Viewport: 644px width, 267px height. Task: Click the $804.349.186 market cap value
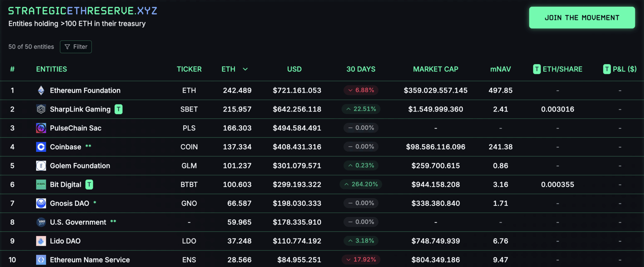click(x=435, y=260)
